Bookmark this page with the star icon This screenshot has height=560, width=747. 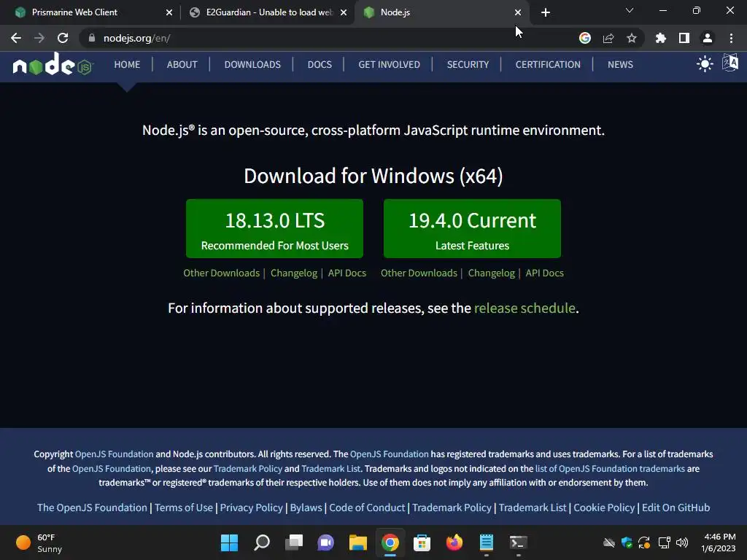point(632,38)
